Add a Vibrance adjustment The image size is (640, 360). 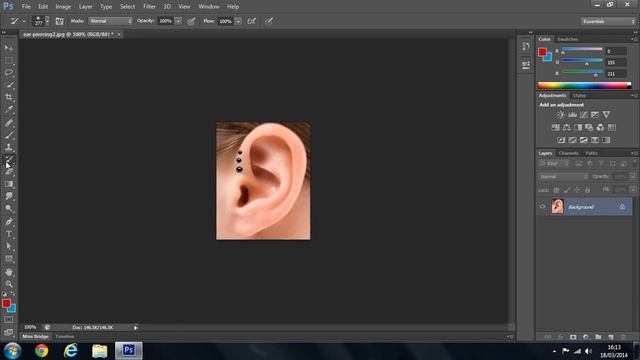coord(606,115)
